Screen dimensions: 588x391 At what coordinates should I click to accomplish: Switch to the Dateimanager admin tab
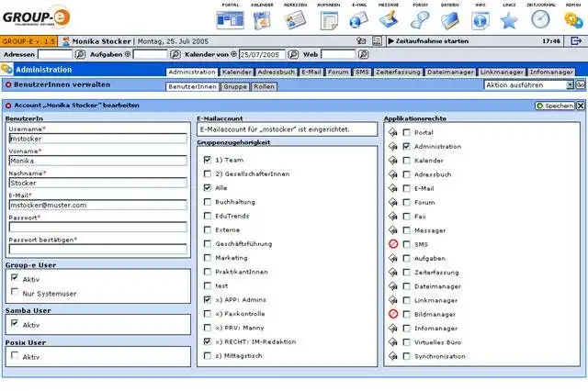(450, 72)
